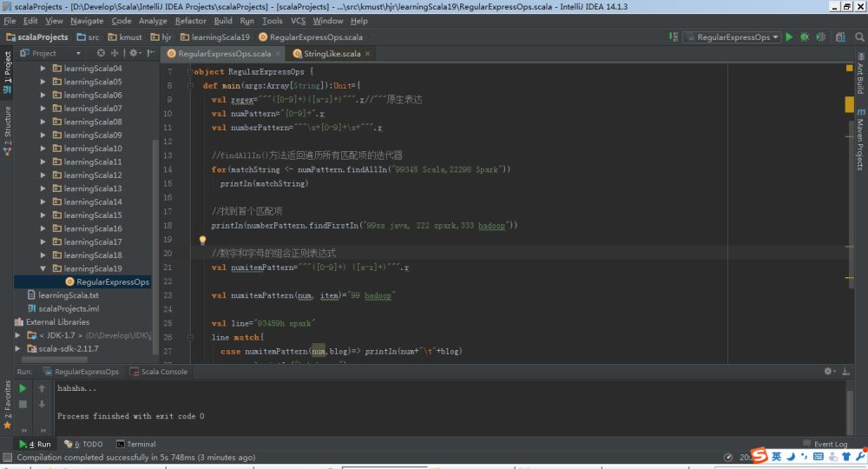Toggle the Structure side panel
868x469 pixels.
pyautogui.click(x=7, y=130)
